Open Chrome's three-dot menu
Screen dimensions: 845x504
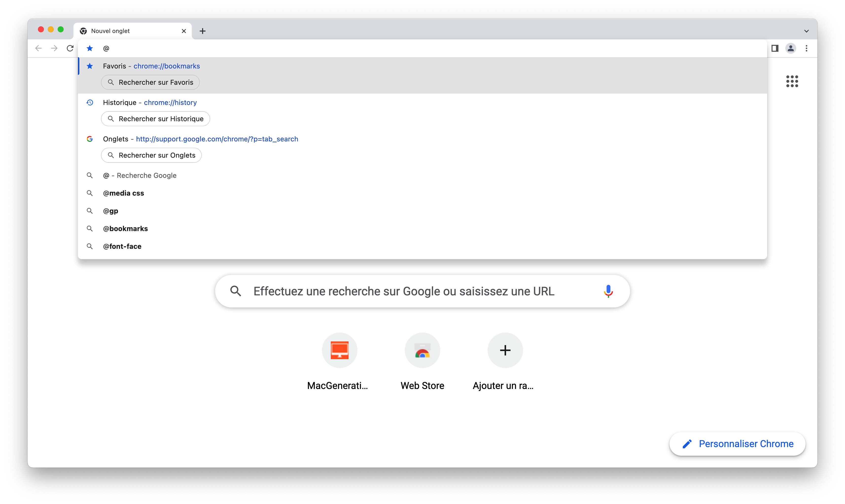coord(807,48)
